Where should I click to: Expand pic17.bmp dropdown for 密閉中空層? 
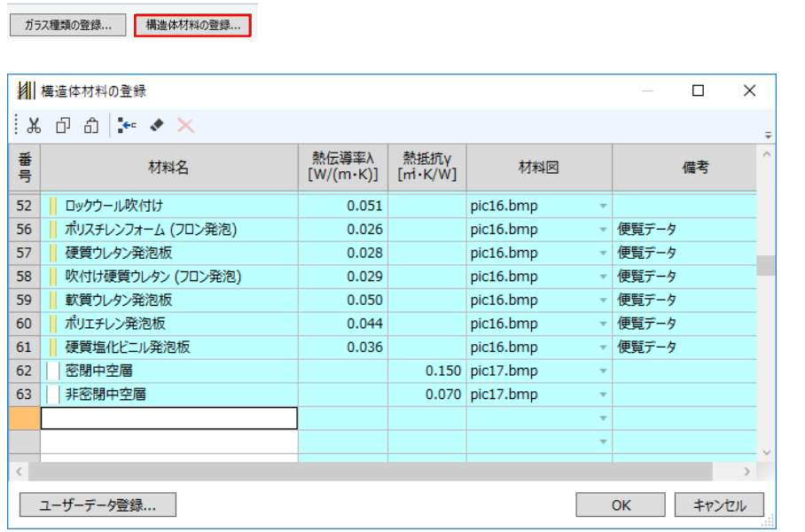coord(603,371)
